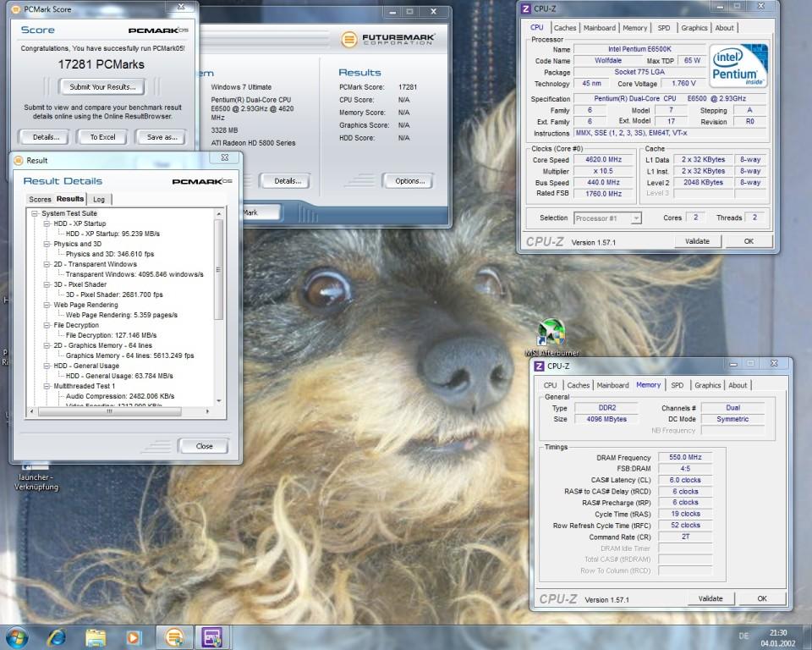This screenshot has width=812, height=650.
Task: Open Mainboard tab in upper CPU-Z window
Action: pyautogui.click(x=600, y=28)
